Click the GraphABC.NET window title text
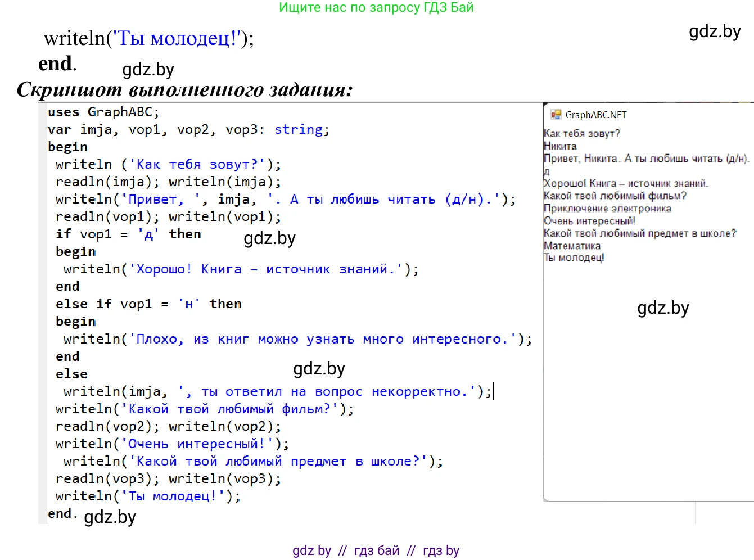This screenshot has height=560, width=754. [x=595, y=115]
